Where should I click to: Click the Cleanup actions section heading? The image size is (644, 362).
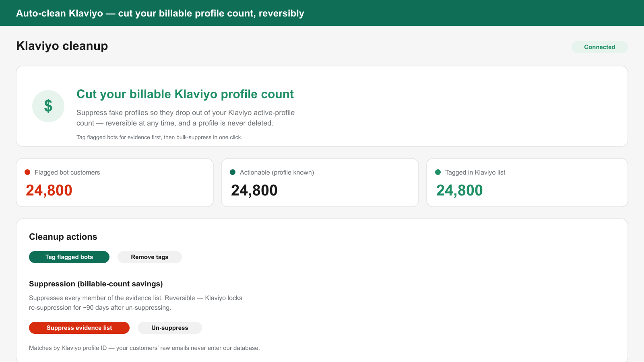tap(63, 237)
